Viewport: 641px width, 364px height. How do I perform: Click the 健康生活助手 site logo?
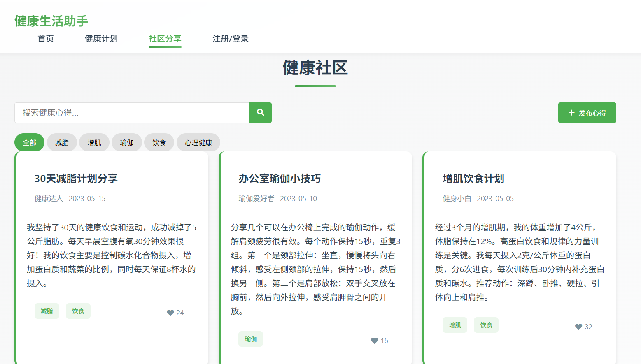click(x=51, y=21)
